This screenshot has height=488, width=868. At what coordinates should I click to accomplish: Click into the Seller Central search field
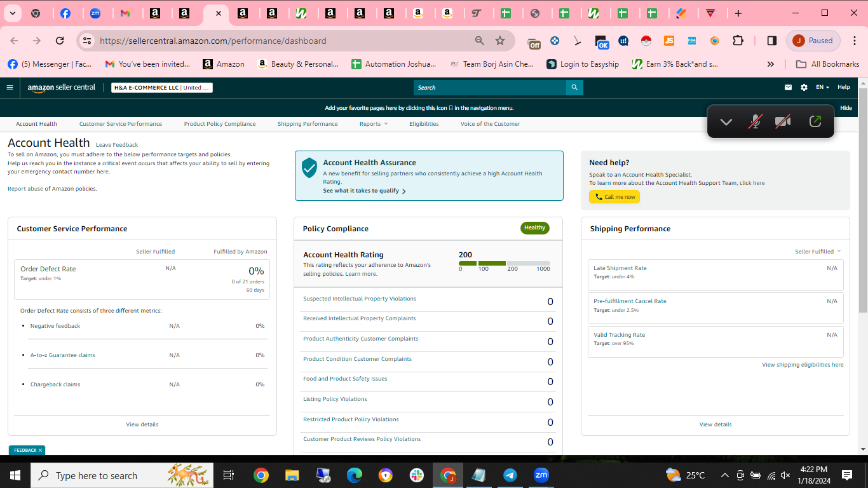pyautogui.click(x=490, y=88)
